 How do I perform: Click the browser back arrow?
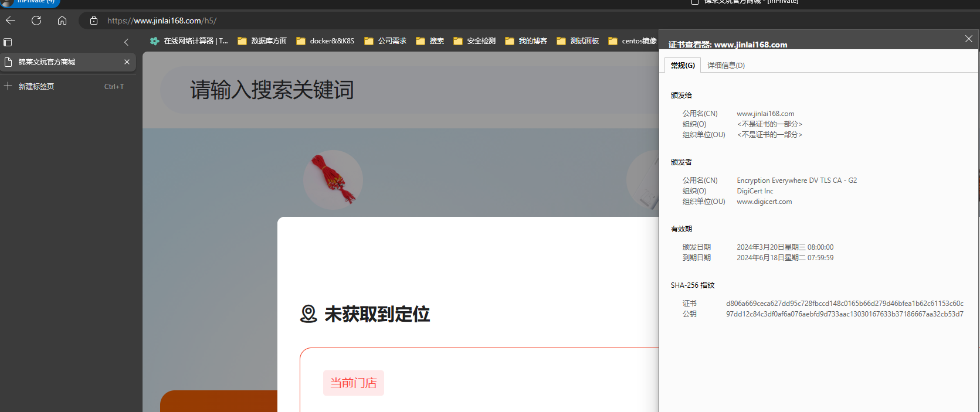(x=11, y=21)
